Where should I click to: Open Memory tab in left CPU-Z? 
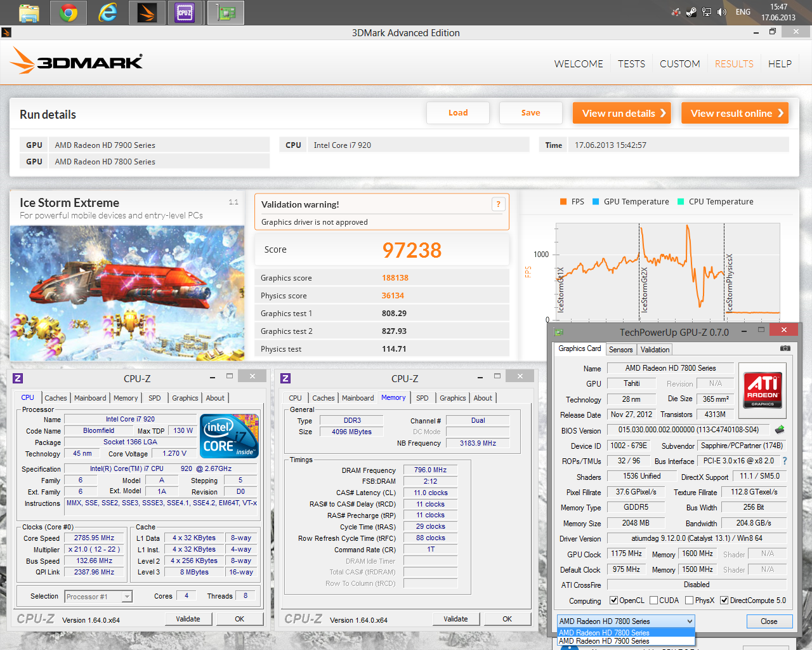click(126, 398)
